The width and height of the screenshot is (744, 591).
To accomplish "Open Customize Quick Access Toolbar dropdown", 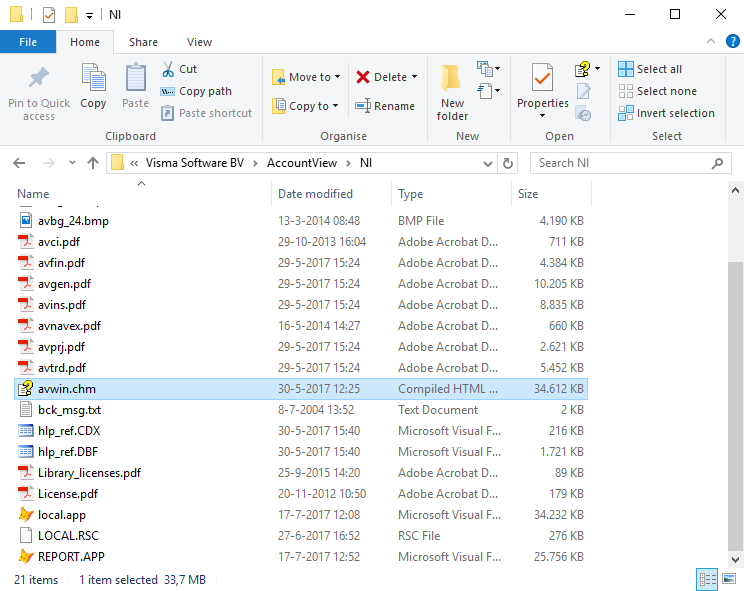I will click(x=89, y=16).
